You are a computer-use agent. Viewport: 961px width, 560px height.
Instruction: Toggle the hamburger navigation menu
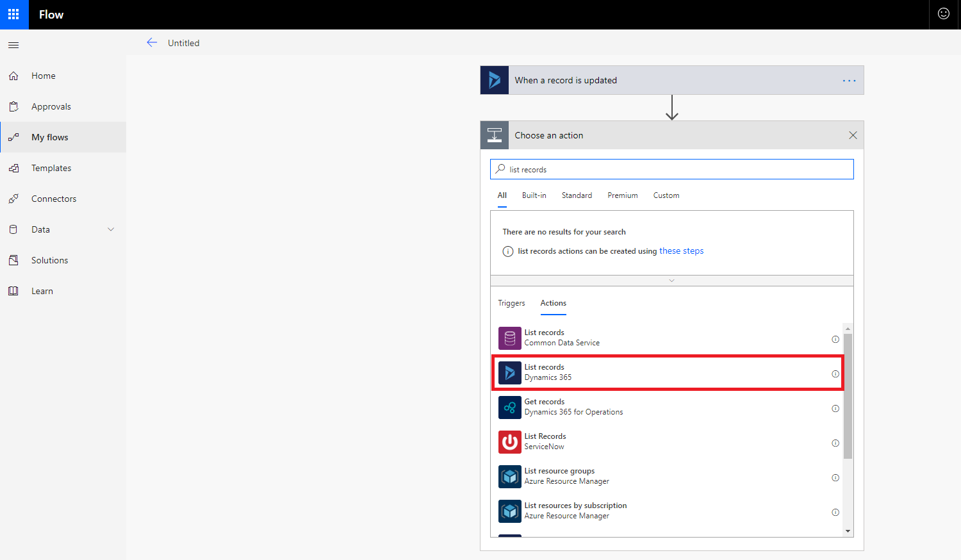(13, 45)
